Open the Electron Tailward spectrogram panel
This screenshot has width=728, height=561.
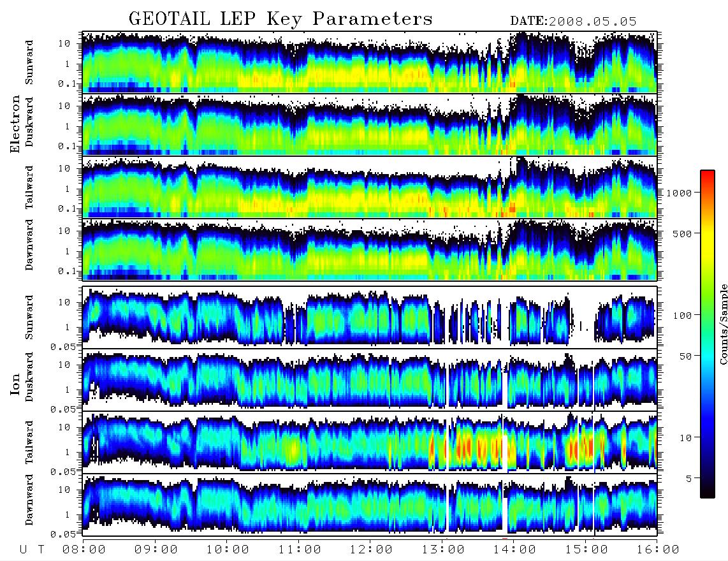370,187
